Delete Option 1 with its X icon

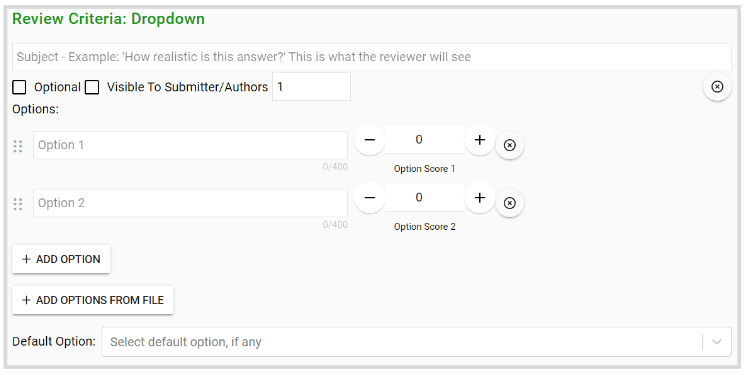click(x=510, y=145)
